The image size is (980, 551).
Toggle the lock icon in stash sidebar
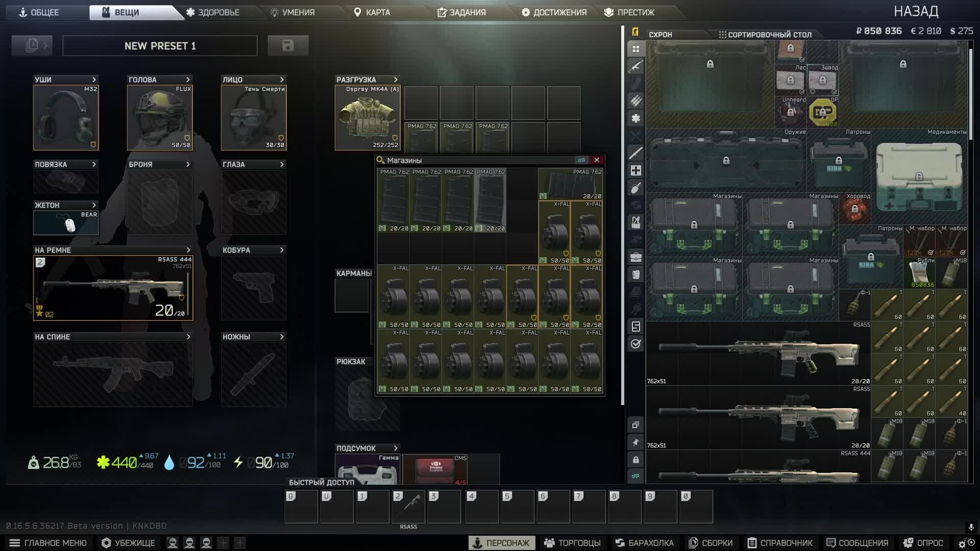(x=635, y=460)
